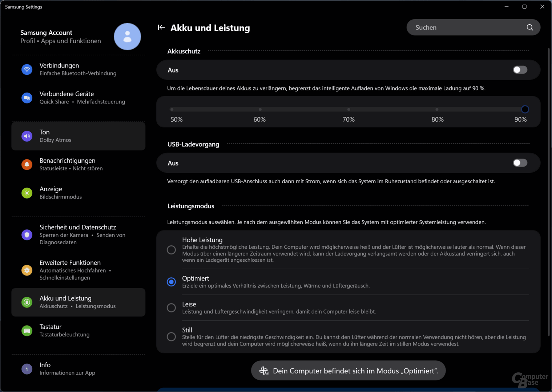Turn on the USB-Ladevorgang toggle
Screen dimensions: 552x392
pyautogui.click(x=520, y=163)
